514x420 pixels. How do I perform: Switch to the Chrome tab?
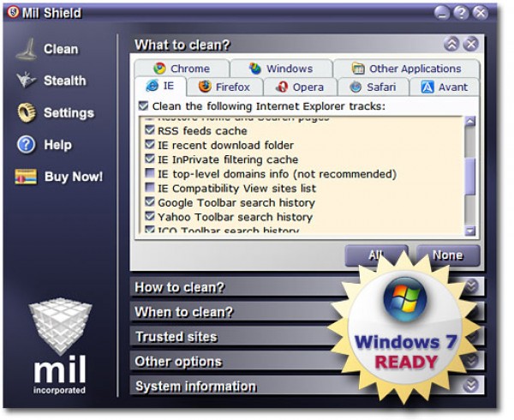point(182,69)
